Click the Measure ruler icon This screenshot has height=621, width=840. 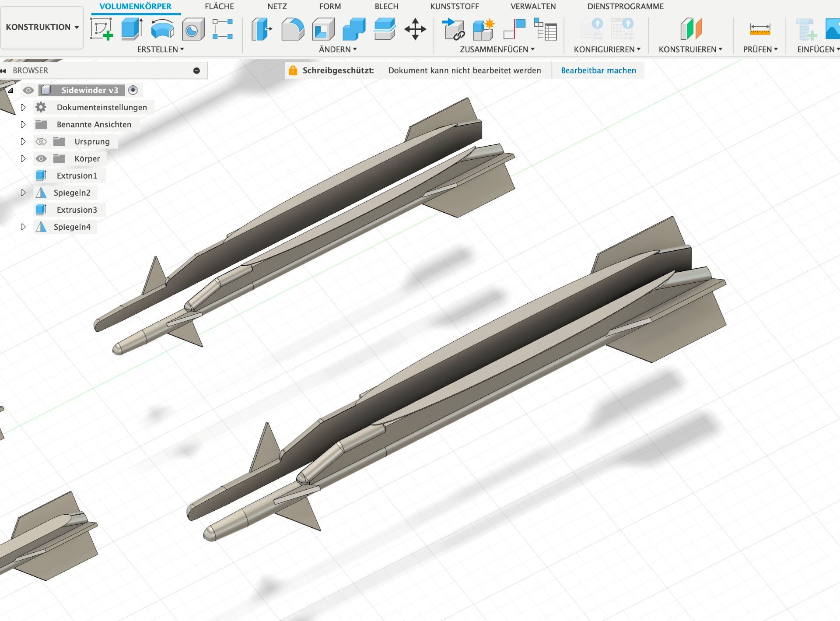click(759, 29)
